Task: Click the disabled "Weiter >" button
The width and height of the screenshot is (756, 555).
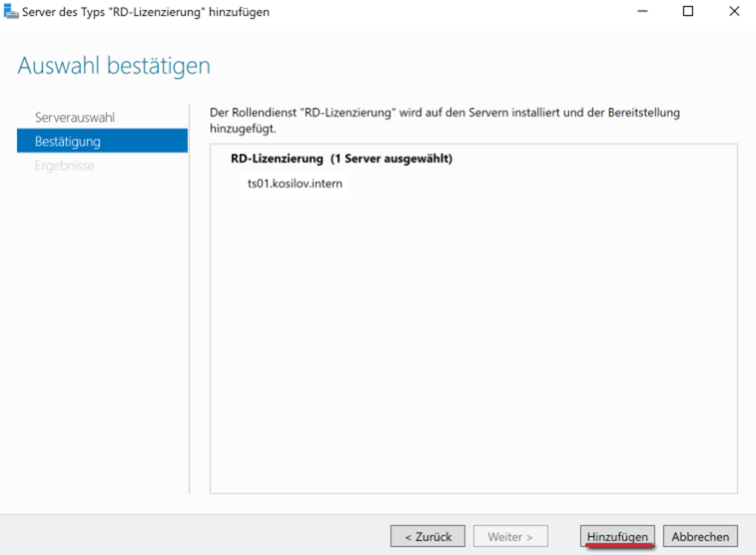Action: click(510, 536)
